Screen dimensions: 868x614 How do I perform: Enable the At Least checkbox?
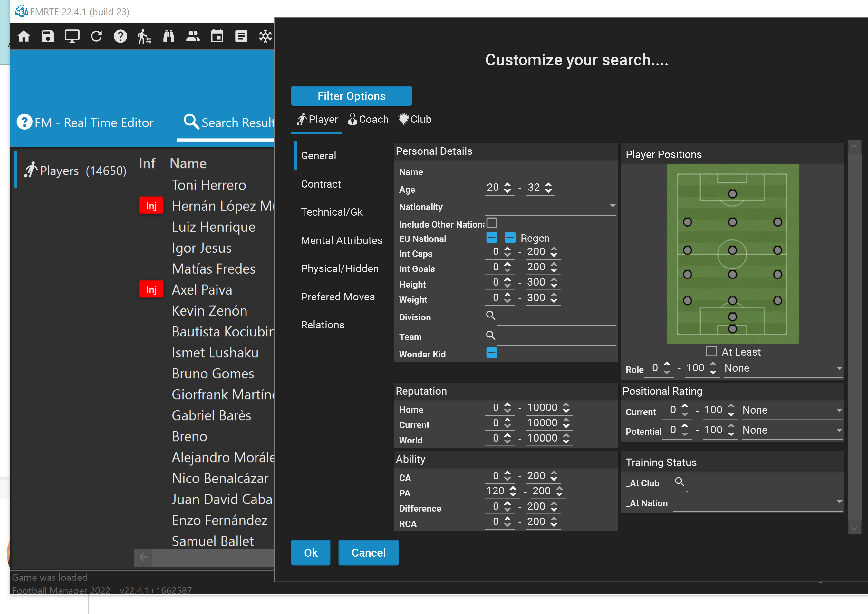click(711, 351)
